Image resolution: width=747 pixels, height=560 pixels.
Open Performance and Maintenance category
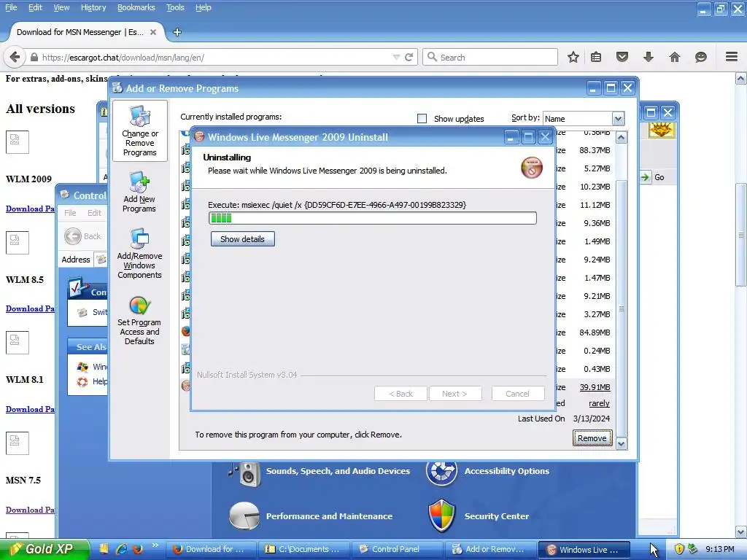[x=329, y=516]
